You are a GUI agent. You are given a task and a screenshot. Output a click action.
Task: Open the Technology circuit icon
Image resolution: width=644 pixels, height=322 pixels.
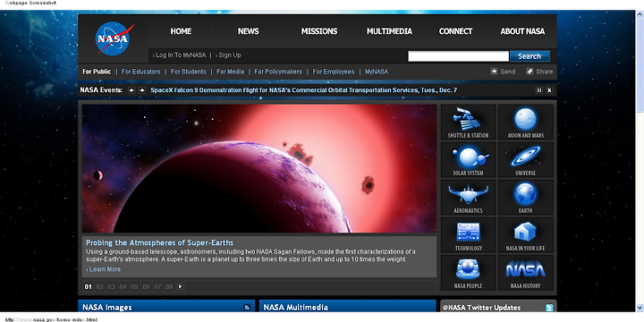click(x=468, y=235)
